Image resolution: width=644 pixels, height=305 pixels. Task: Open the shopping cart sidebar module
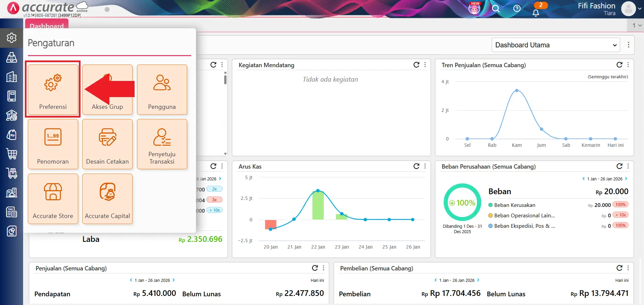(12, 154)
